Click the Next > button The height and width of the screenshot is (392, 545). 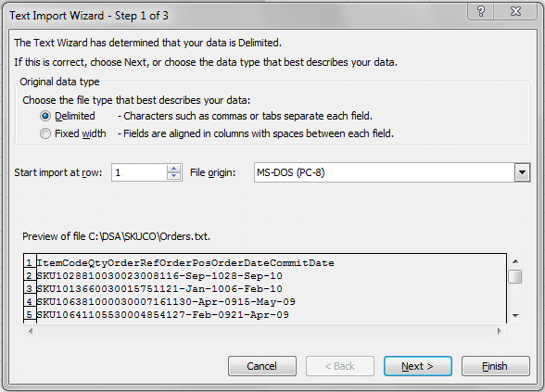pyautogui.click(x=418, y=366)
